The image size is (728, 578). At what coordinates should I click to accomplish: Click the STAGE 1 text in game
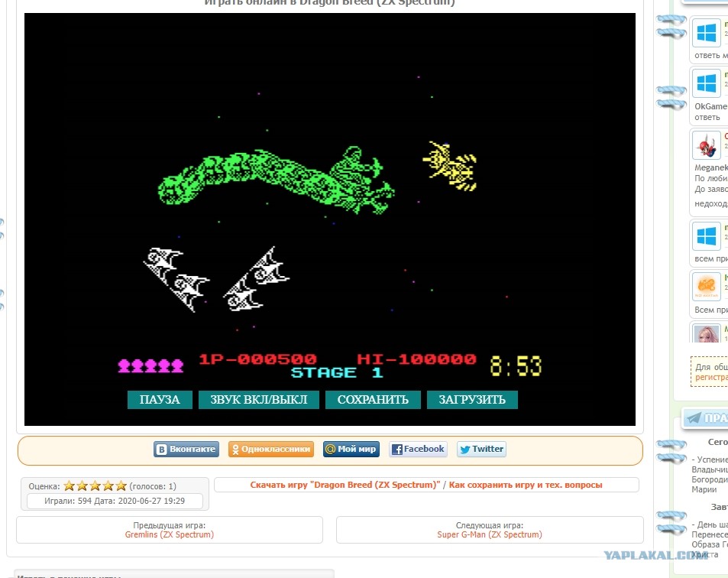(x=337, y=372)
